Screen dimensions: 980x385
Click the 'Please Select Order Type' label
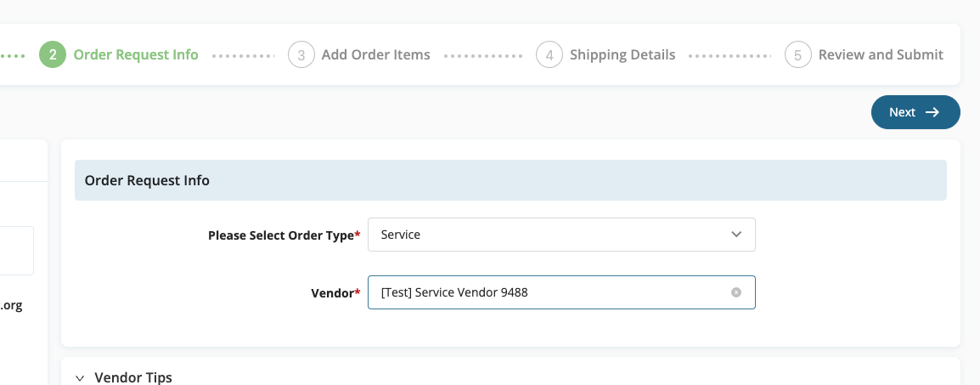tap(284, 235)
